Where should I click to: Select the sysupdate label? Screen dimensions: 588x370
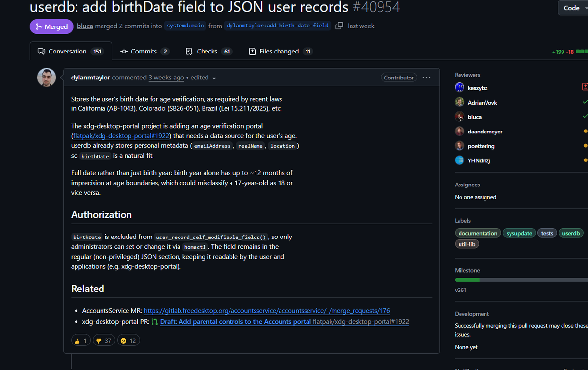click(x=519, y=233)
